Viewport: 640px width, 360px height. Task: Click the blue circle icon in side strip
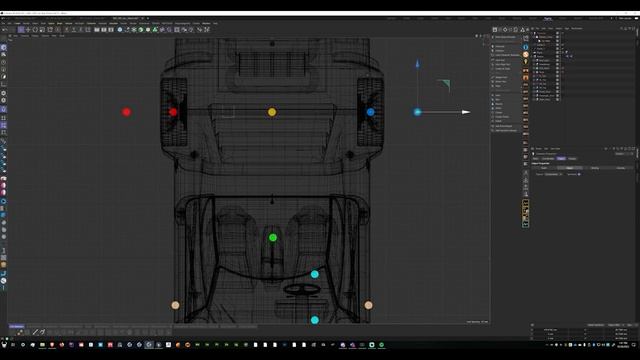click(x=525, y=47)
